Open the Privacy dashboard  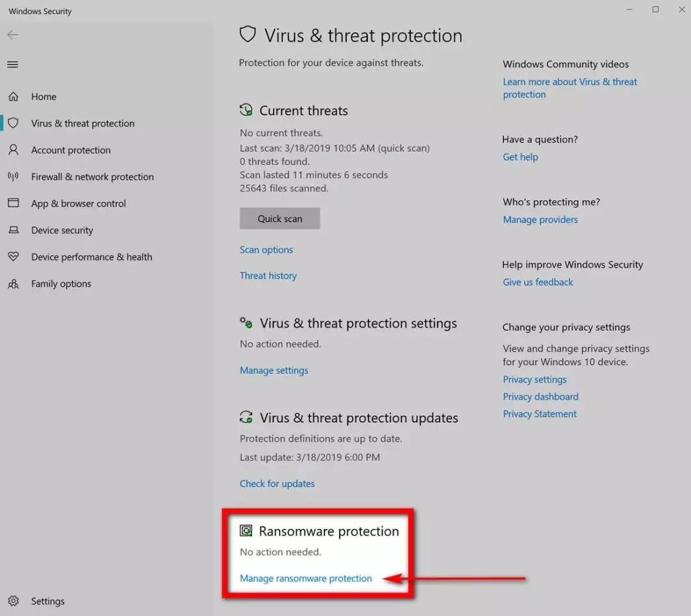click(x=540, y=396)
